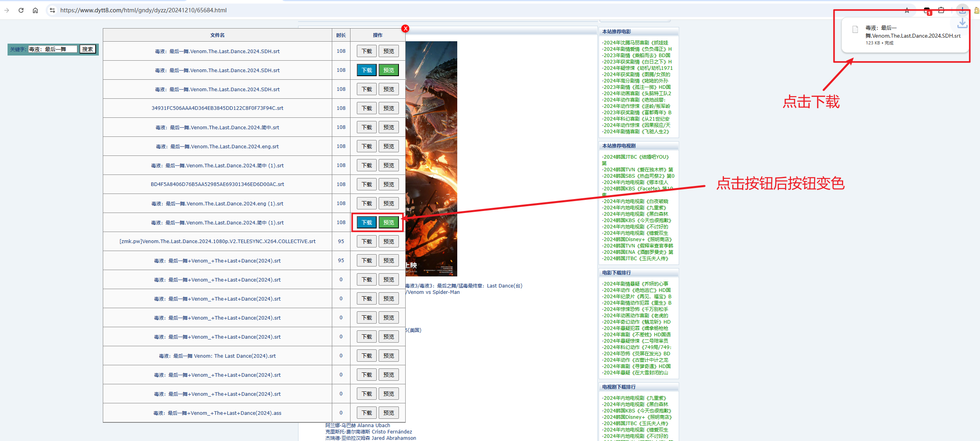
Task: Download 'Venom: The Last Dance(2024).srt'
Action: tap(367, 356)
